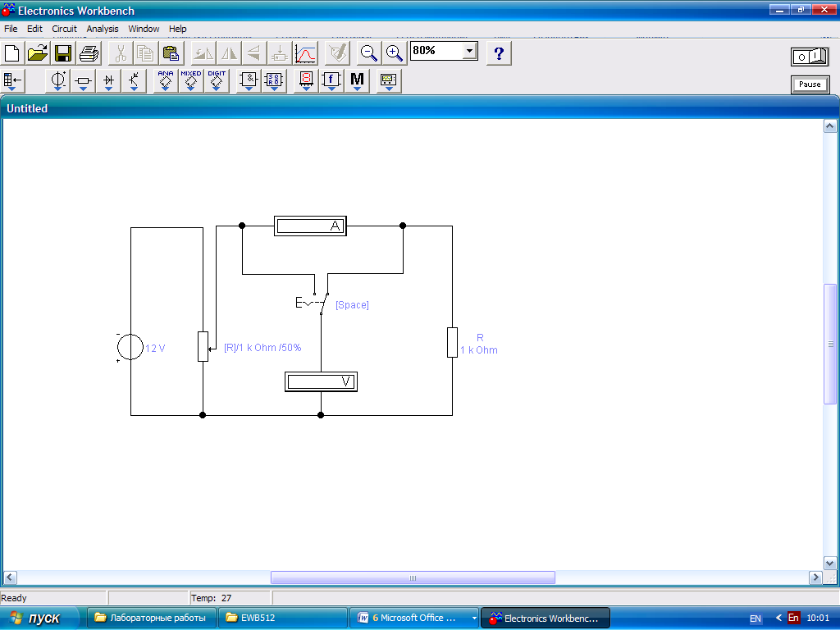Open the Transistors parts bin
This screenshot has height=630, width=840.
click(134, 81)
